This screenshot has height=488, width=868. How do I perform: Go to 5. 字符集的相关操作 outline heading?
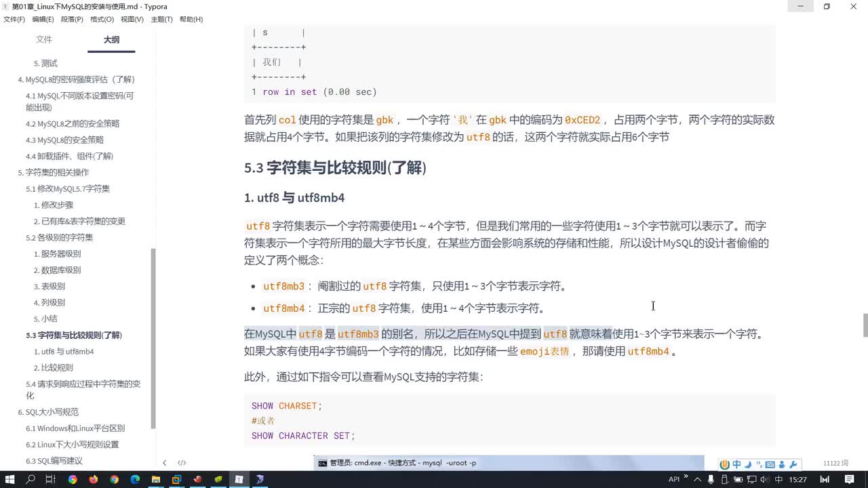[x=53, y=172]
